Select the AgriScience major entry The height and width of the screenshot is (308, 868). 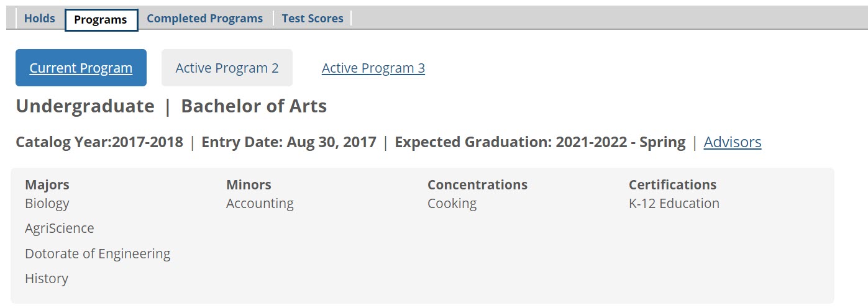(x=60, y=229)
